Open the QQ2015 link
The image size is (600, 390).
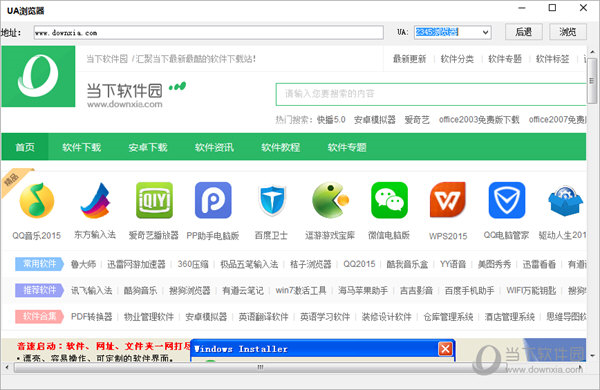(359, 264)
